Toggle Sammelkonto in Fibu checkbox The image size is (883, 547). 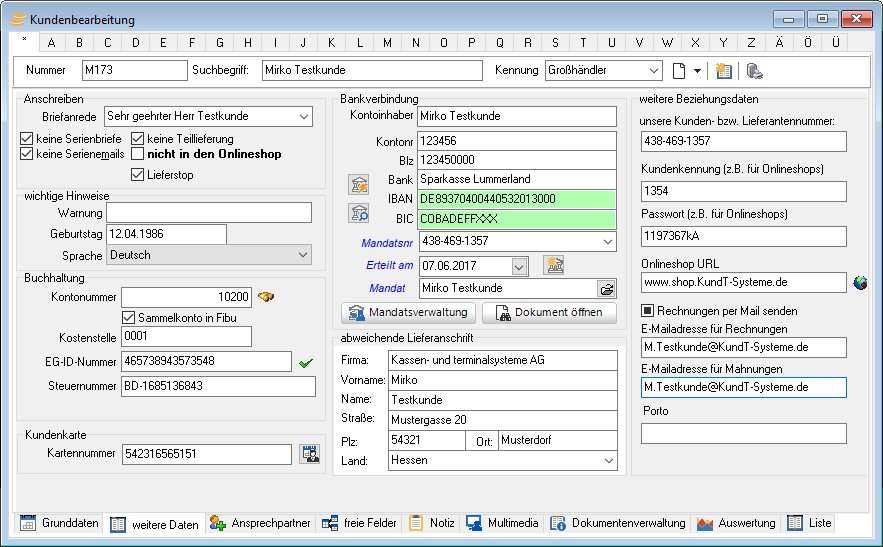[x=128, y=318]
